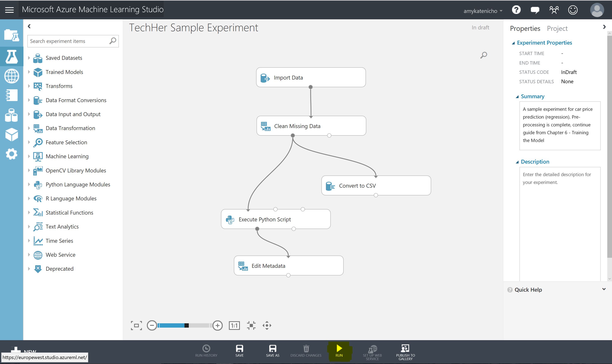The height and width of the screenshot is (364, 612).
Task: Click the zoom in plus icon
Action: 217,326
